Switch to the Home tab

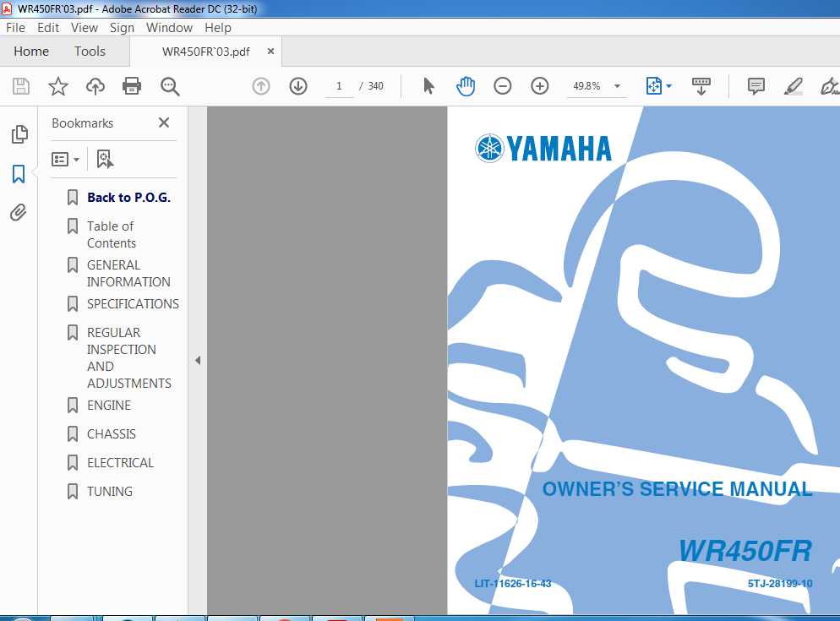click(31, 52)
